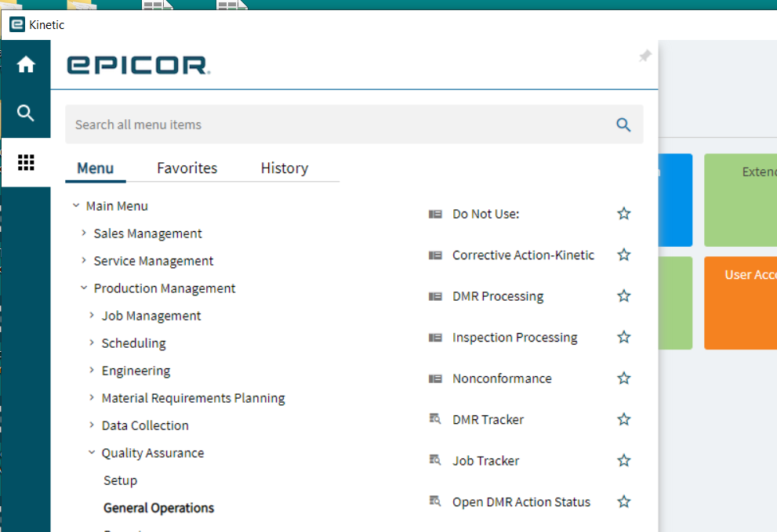Open the DMR Tracker icon
The width and height of the screenshot is (777, 532).
(434, 419)
